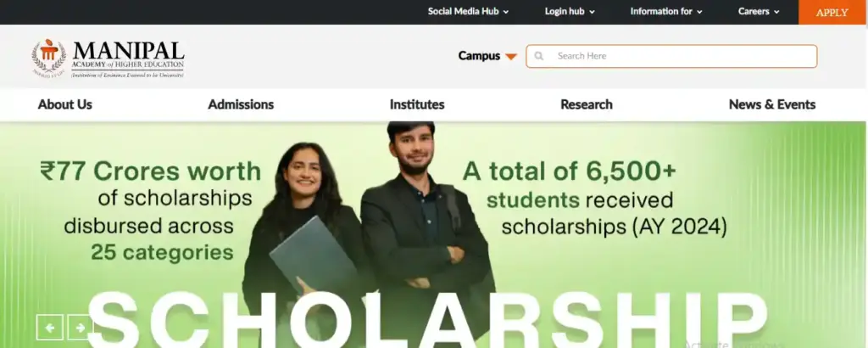
Task: Click the orange APPLY button
Action: (832, 12)
